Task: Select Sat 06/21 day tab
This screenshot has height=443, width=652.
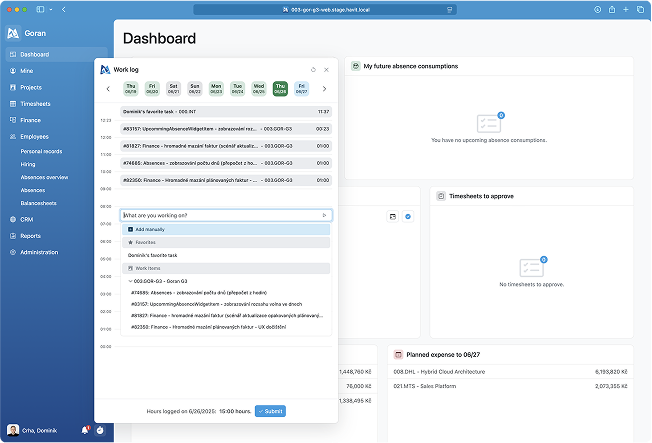Action: pos(173,89)
